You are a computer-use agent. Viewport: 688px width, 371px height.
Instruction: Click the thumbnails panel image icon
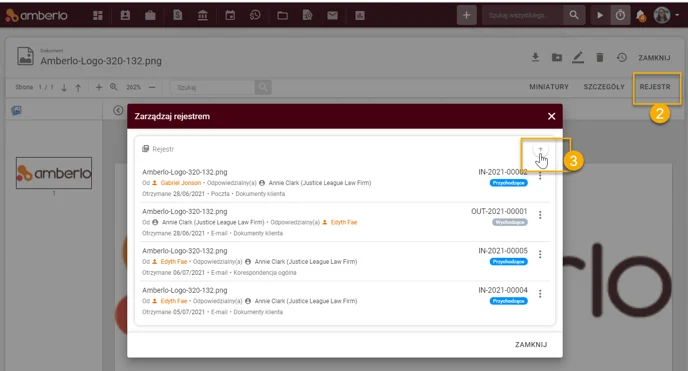click(17, 111)
